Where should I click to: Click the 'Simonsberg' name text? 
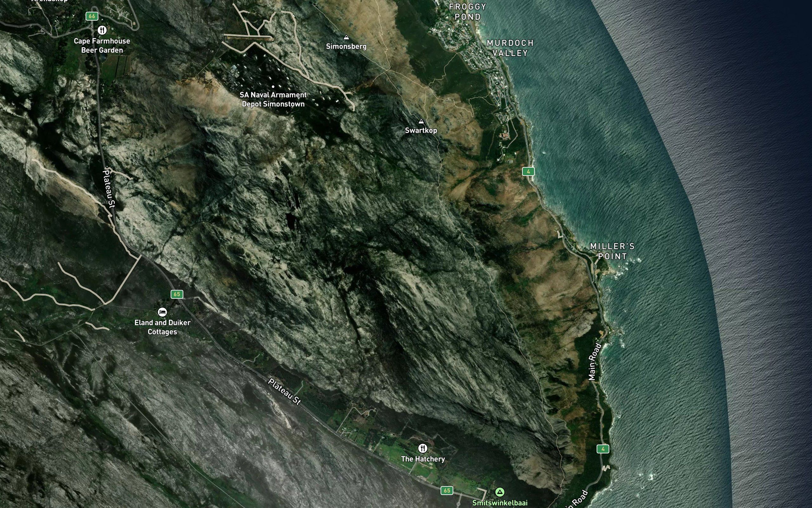346,46
